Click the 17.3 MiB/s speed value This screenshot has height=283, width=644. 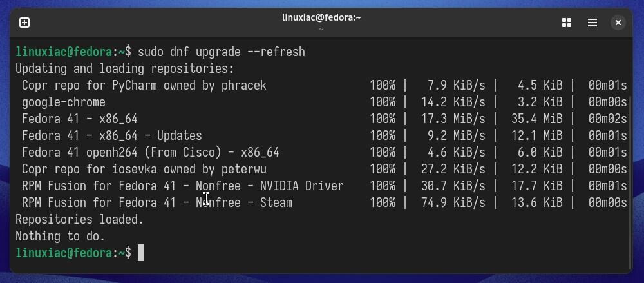click(x=453, y=119)
